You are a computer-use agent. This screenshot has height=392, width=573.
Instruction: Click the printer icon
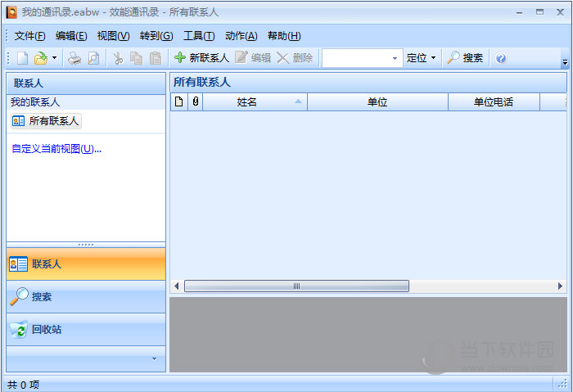click(x=74, y=58)
